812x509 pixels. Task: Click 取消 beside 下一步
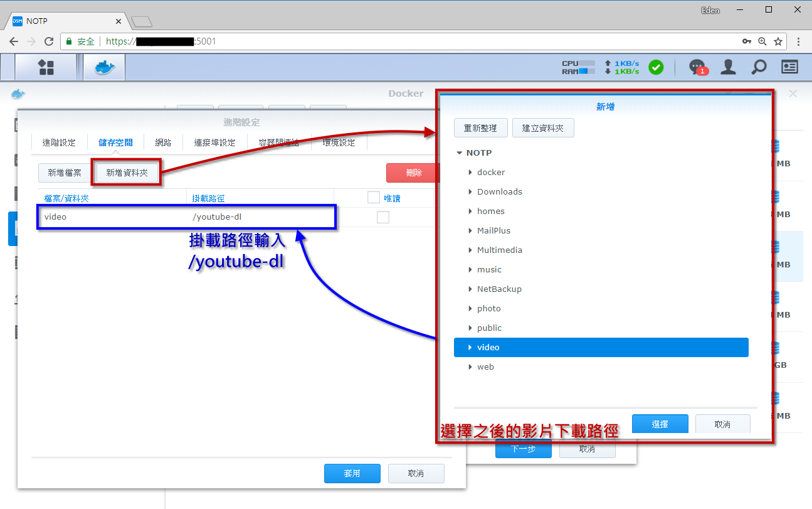(x=588, y=449)
